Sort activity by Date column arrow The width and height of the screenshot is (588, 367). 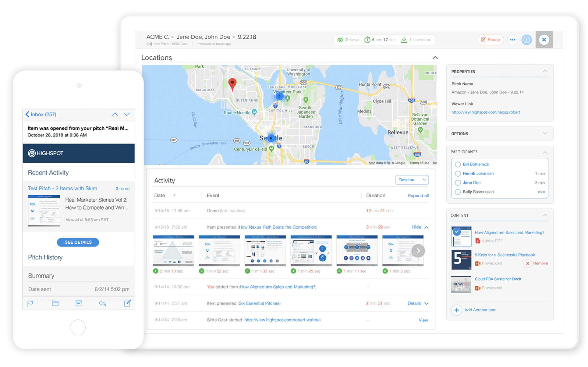(x=174, y=195)
